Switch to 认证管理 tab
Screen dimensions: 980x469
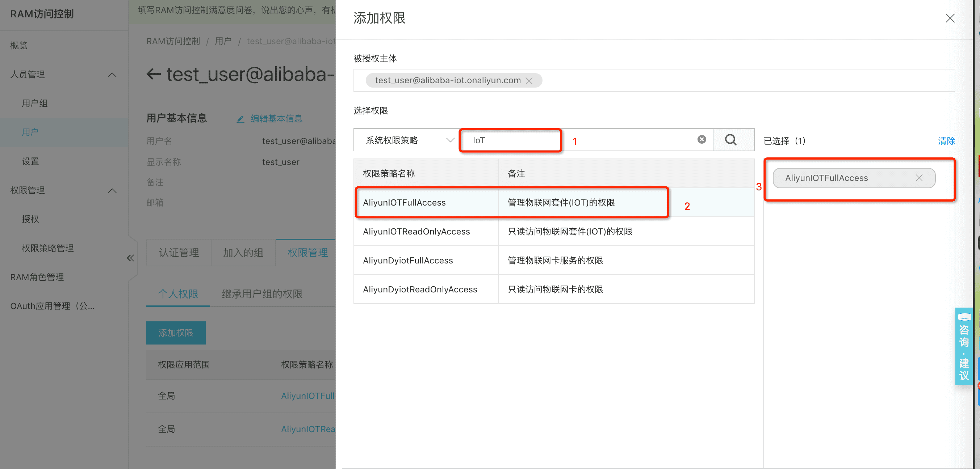[179, 253]
